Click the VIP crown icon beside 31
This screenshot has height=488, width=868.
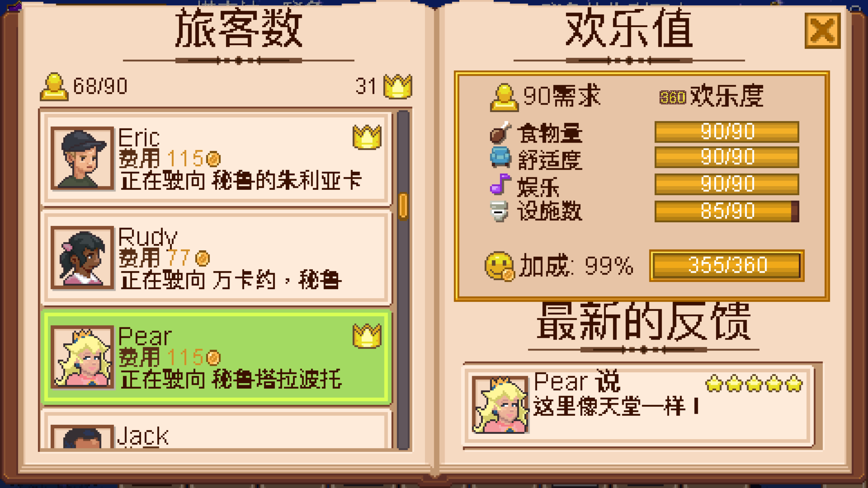click(x=398, y=86)
